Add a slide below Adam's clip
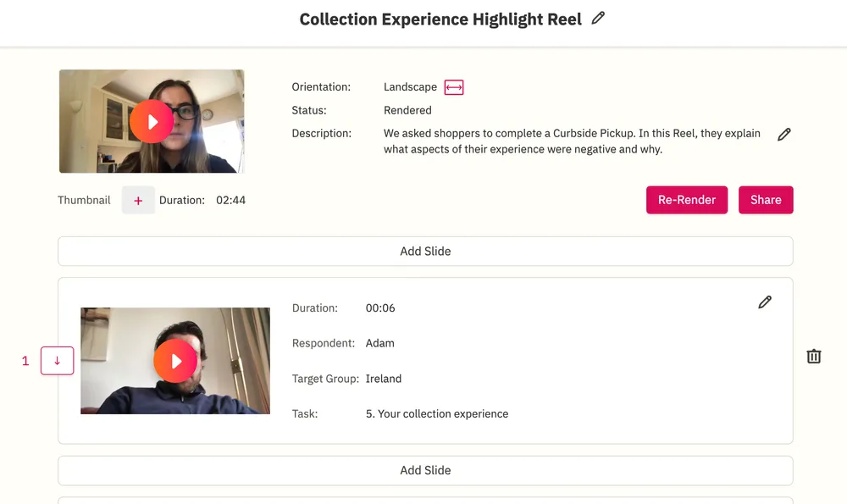This screenshot has width=847, height=504. pos(425,470)
